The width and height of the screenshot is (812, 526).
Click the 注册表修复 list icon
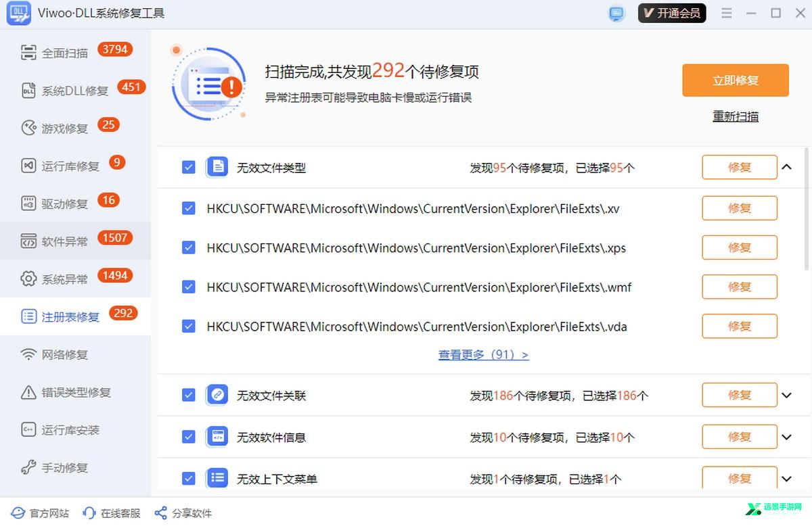coord(28,316)
